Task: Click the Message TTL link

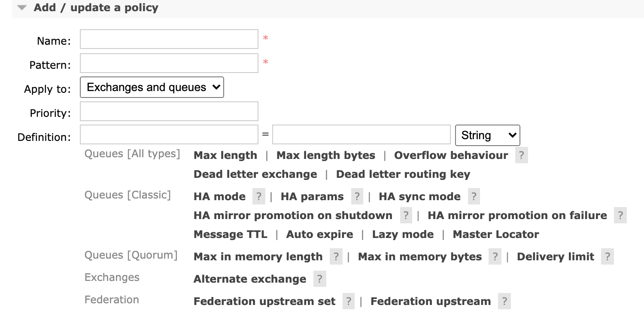Action: coord(230,235)
